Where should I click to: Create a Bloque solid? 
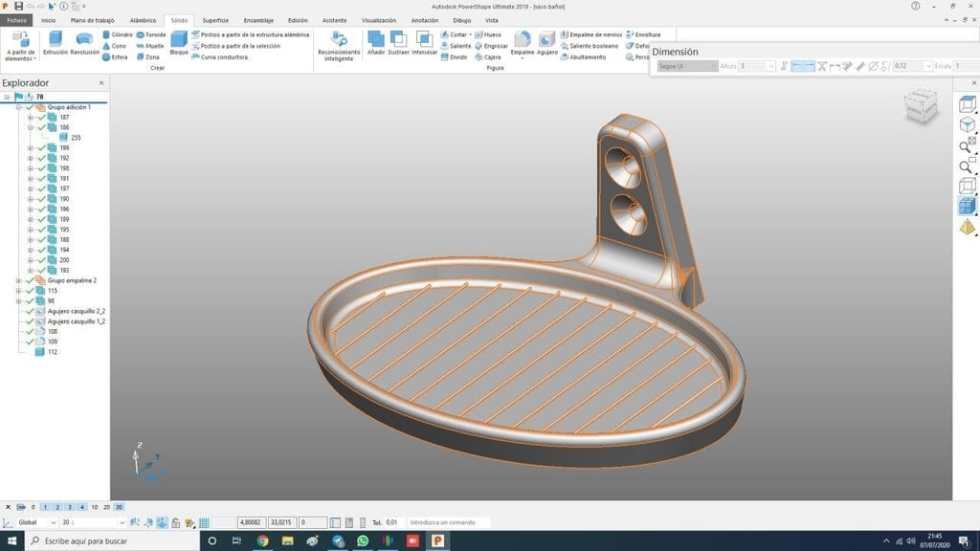click(x=179, y=42)
